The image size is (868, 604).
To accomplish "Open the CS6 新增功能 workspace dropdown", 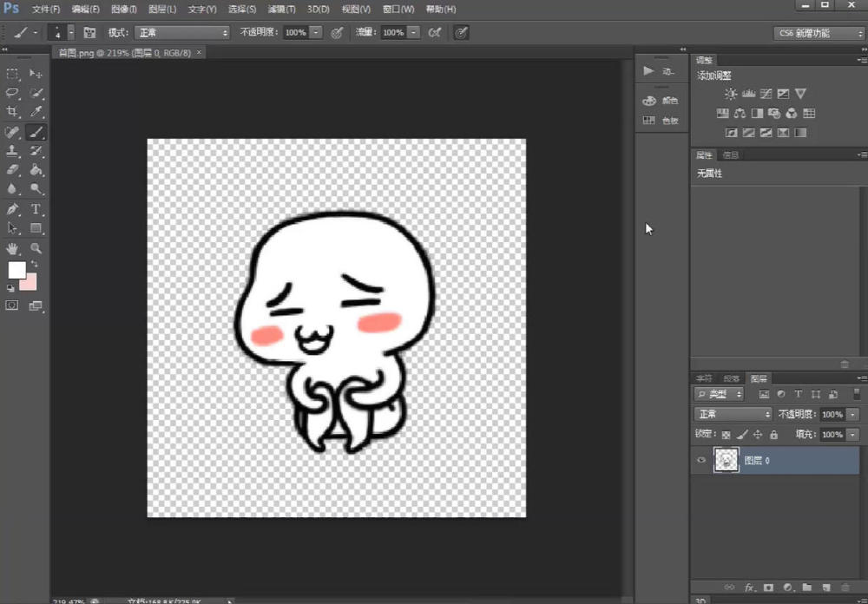I will pos(819,34).
